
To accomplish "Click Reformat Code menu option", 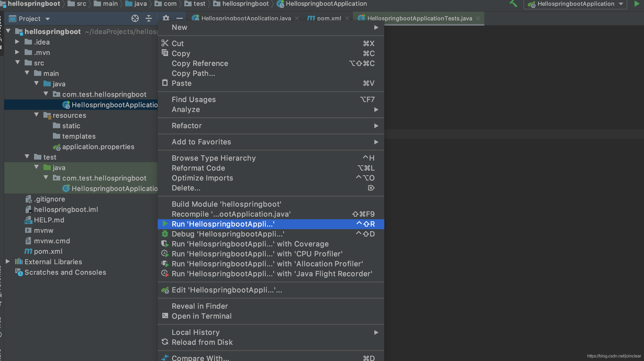I will pos(199,168).
